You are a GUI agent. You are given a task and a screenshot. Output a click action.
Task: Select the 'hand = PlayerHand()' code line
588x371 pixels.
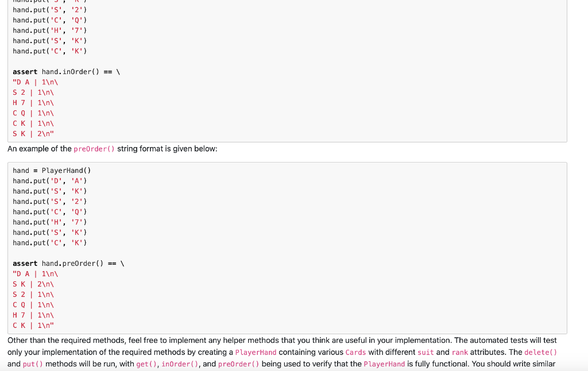coord(52,171)
